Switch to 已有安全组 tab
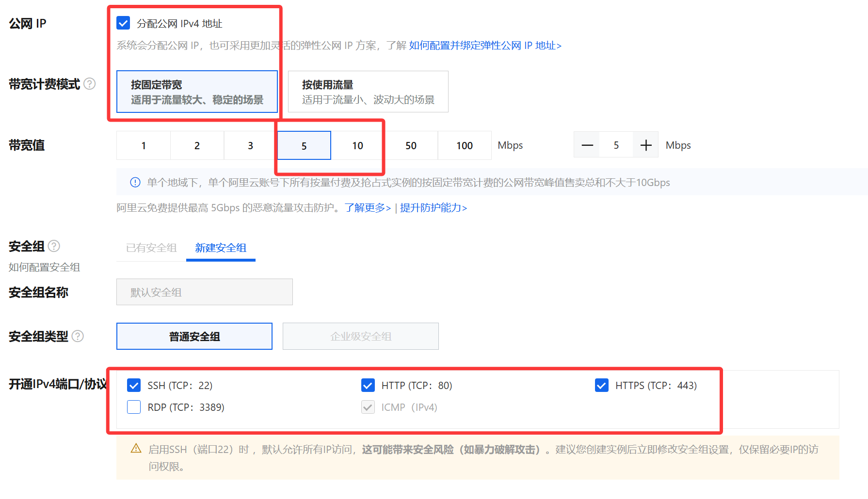Viewport: 868px width, 499px height. click(x=151, y=248)
